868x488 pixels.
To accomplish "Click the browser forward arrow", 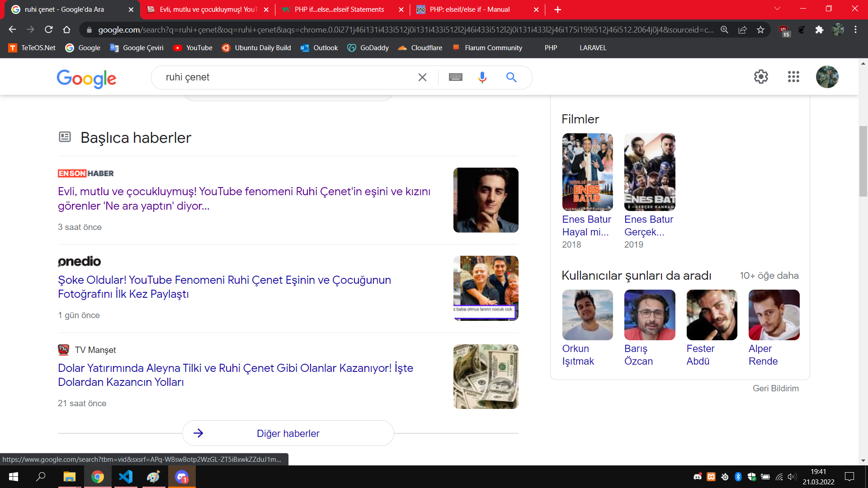I will pos(30,30).
